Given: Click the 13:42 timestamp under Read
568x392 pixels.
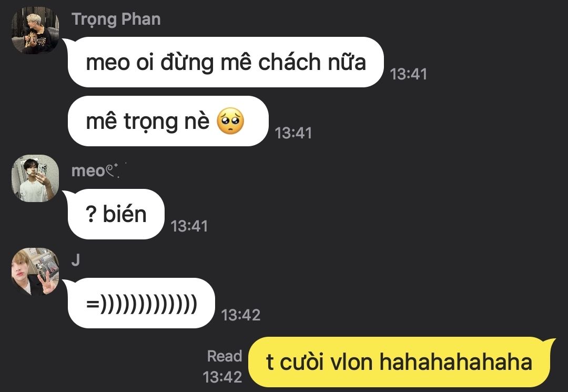Looking at the screenshot, I should click(222, 377).
